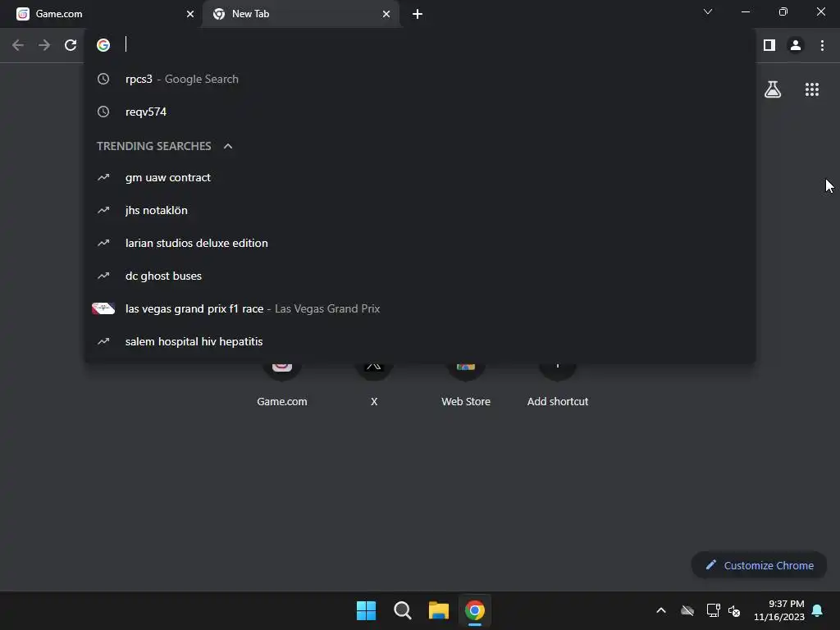Select the reqv574 history suggestion
The image size is (840, 630).
click(420, 112)
